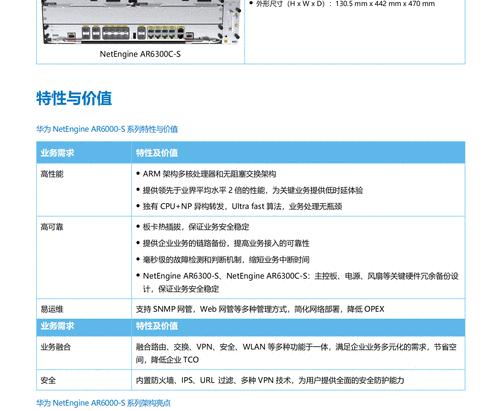The height and width of the screenshot is (411, 500).
Task: Select the NetEngine AR6300C-S caption
Action: pyautogui.click(x=140, y=54)
